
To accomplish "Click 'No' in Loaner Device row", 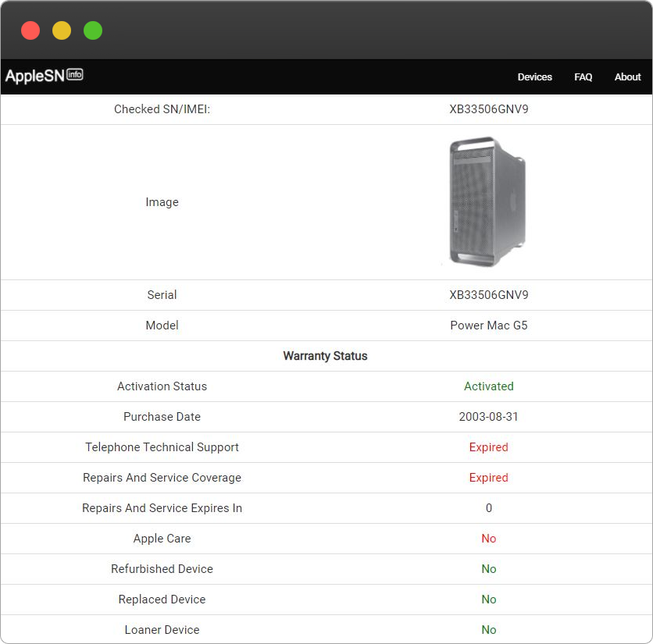I will click(488, 629).
